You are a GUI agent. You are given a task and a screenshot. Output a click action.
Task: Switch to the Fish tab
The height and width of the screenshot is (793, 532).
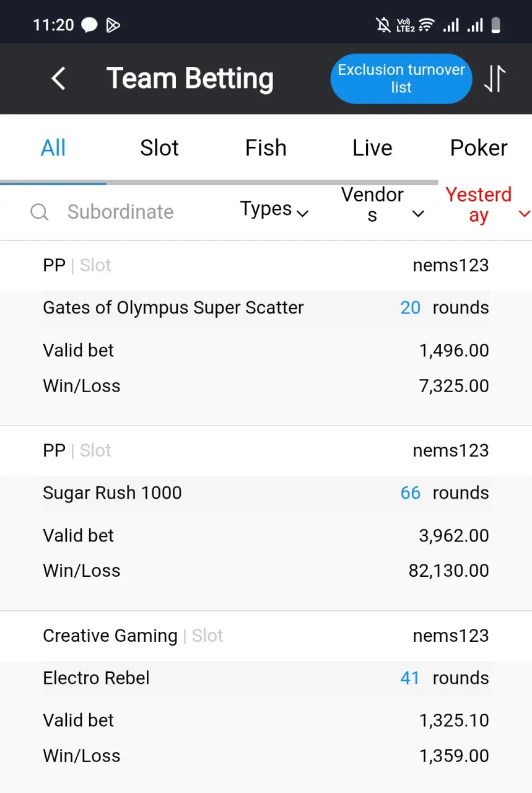tap(266, 148)
